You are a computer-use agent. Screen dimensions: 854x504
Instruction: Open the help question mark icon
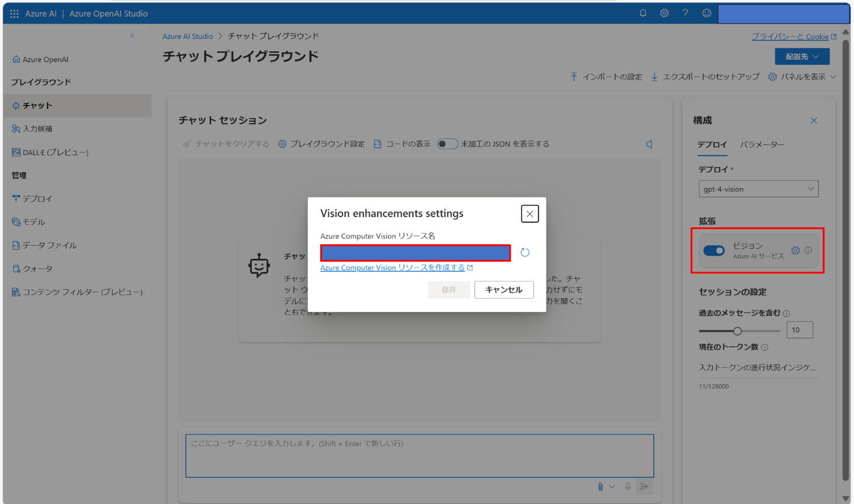[x=685, y=13]
